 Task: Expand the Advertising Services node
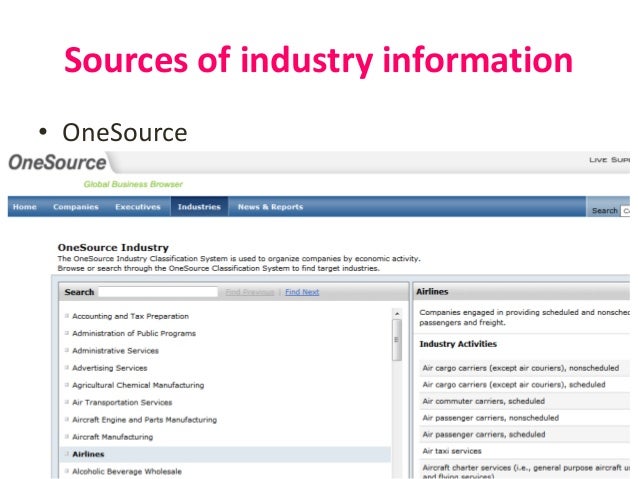67,367
